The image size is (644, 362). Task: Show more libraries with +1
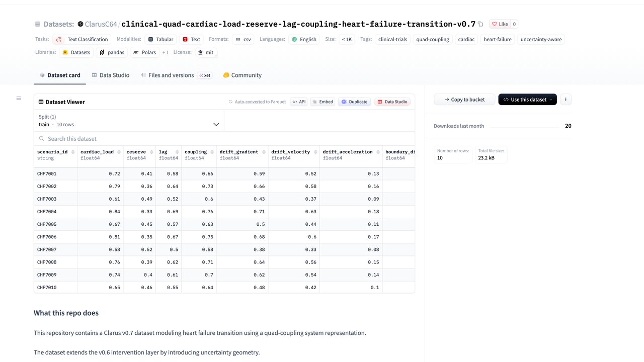click(166, 52)
